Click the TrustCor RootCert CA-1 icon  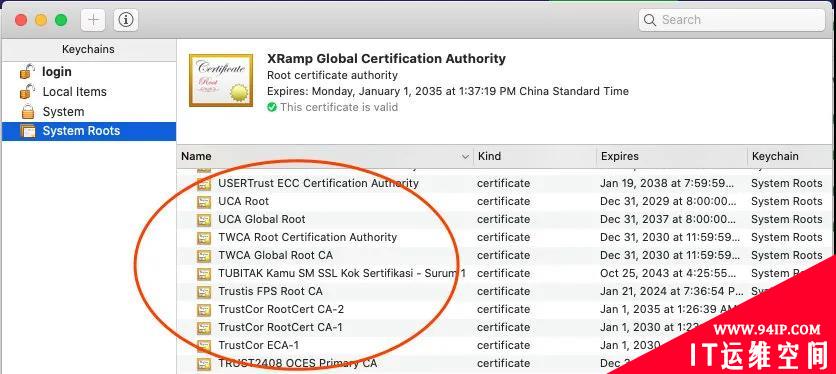point(204,328)
